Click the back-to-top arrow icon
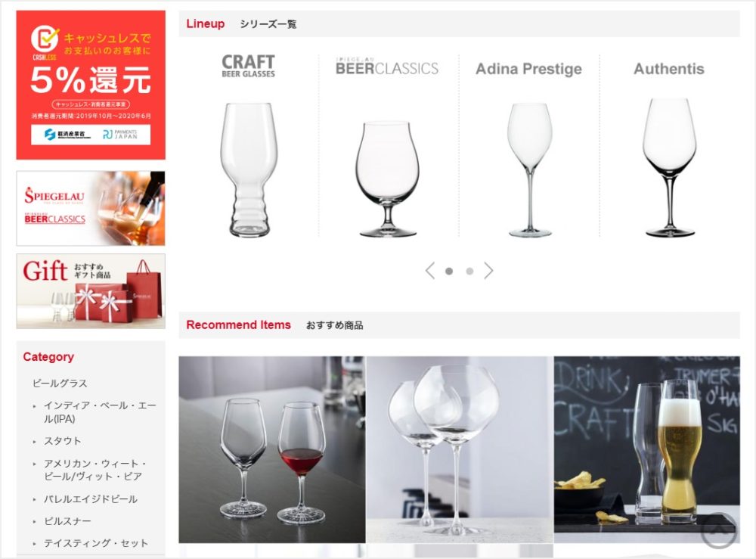Viewport: 756px width, 559px height. click(718, 530)
